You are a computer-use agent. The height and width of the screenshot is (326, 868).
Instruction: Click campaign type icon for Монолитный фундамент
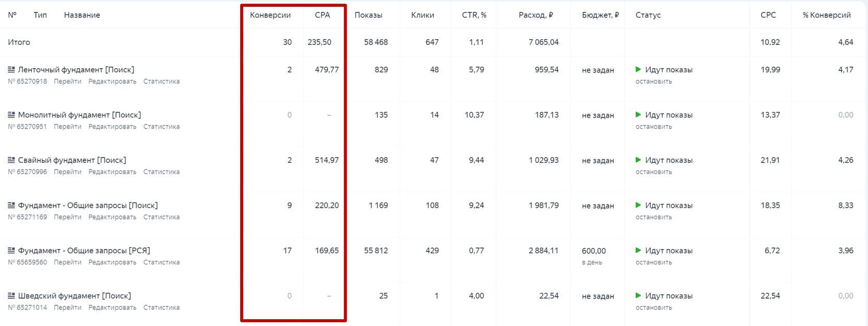11,115
